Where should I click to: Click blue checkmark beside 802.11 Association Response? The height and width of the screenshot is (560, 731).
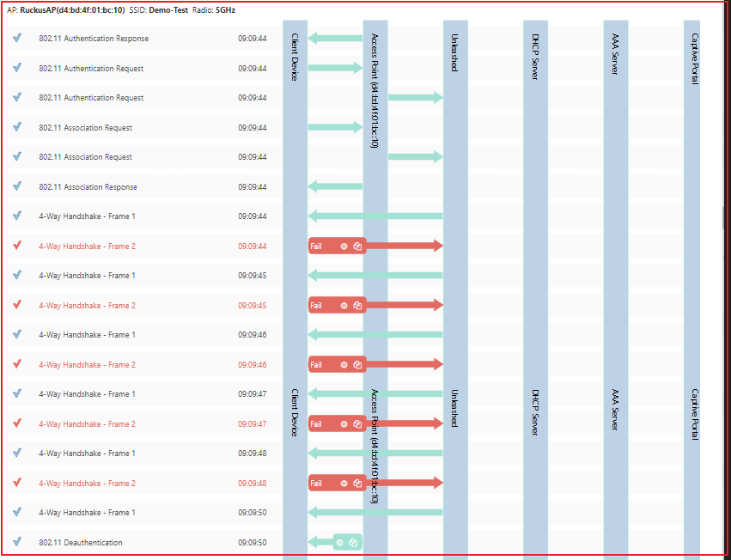pyautogui.click(x=17, y=186)
